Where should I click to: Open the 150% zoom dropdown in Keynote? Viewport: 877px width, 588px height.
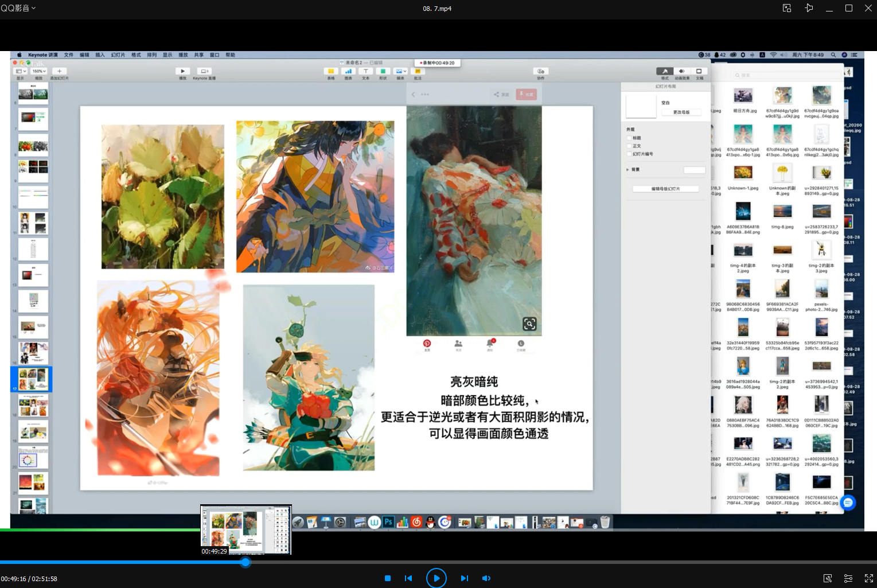(x=38, y=71)
